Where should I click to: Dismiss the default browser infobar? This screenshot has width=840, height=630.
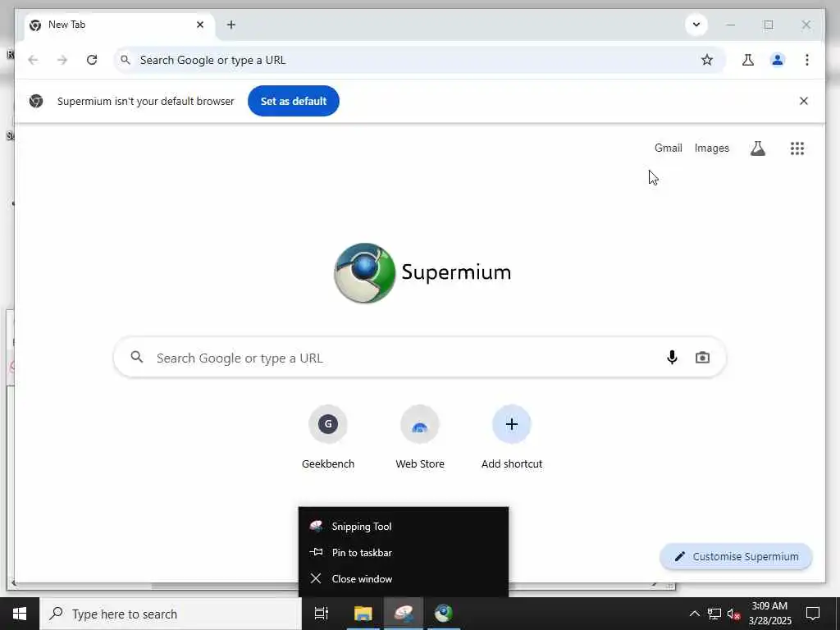(x=804, y=101)
